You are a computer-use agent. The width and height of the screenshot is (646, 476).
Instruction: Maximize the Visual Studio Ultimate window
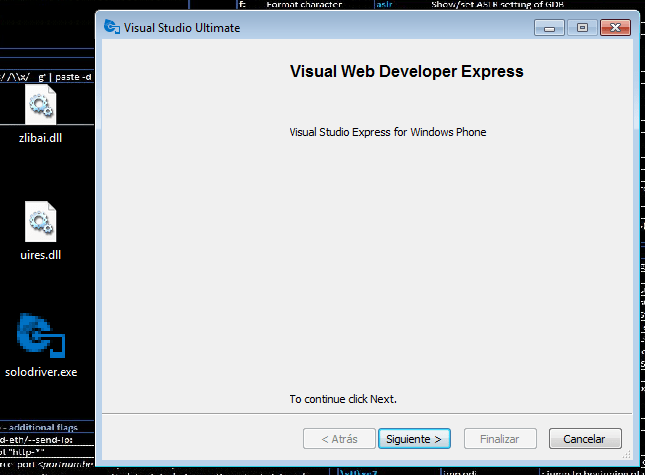pos(582,28)
